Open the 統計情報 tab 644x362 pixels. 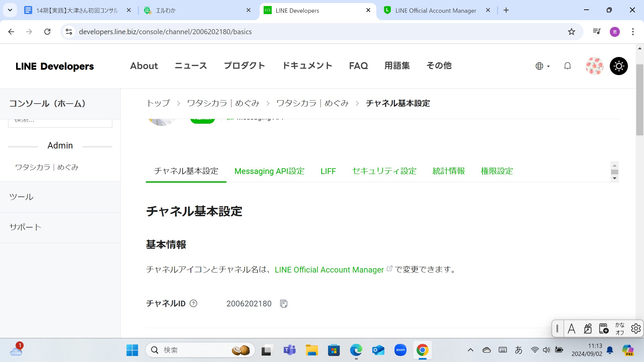click(448, 171)
